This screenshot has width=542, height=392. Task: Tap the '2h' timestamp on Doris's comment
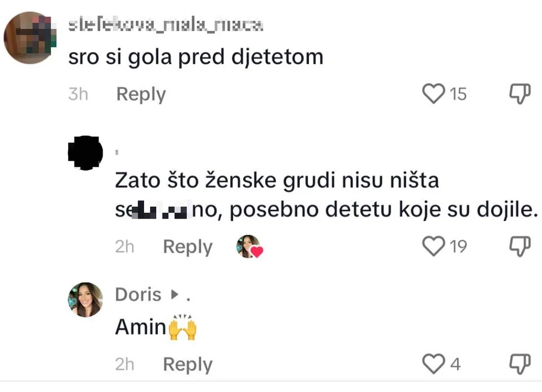[125, 364]
